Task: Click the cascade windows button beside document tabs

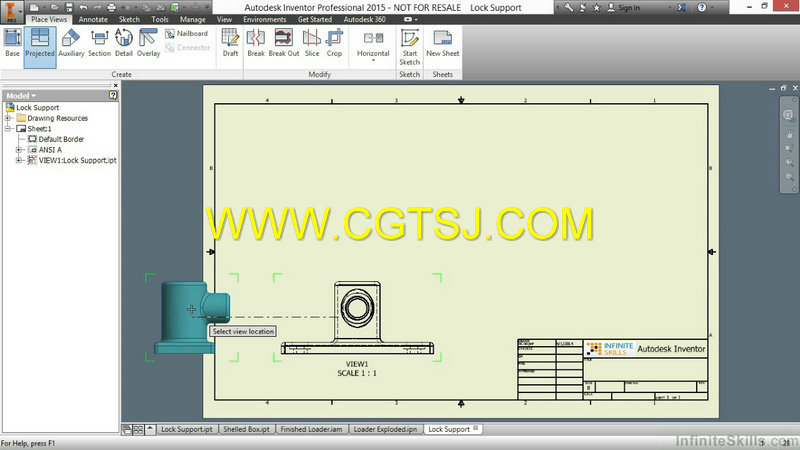Action: click(127, 430)
